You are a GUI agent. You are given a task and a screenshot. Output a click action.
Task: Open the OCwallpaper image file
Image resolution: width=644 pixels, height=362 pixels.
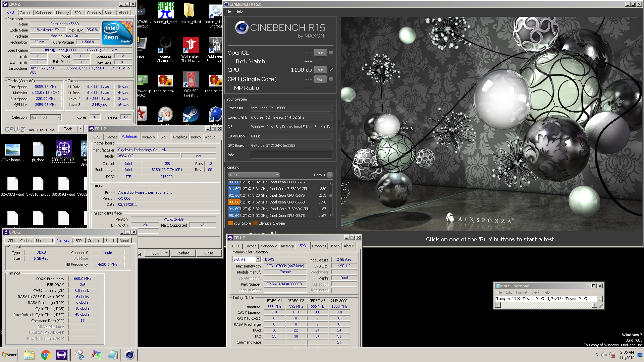click(12, 152)
